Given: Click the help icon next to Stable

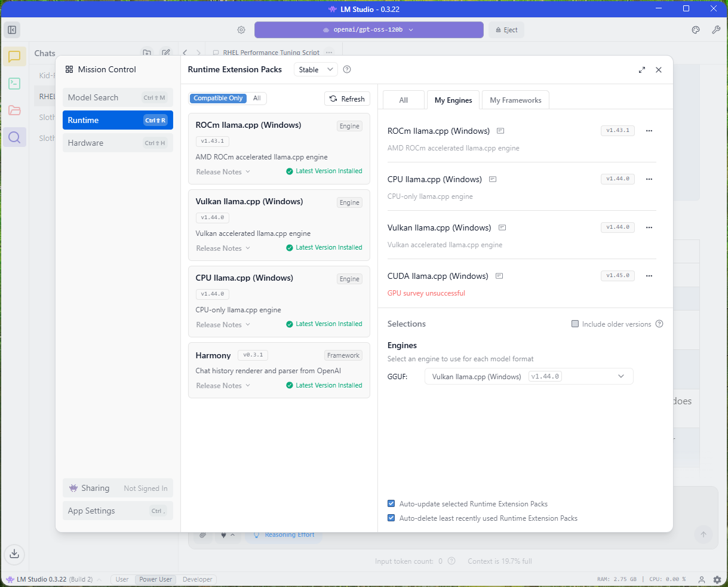Looking at the screenshot, I should [x=347, y=69].
